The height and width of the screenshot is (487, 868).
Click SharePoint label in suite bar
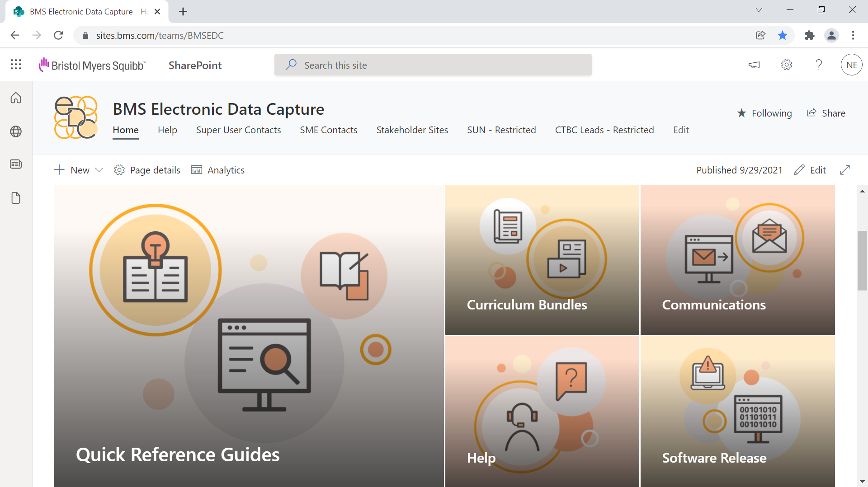[195, 65]
